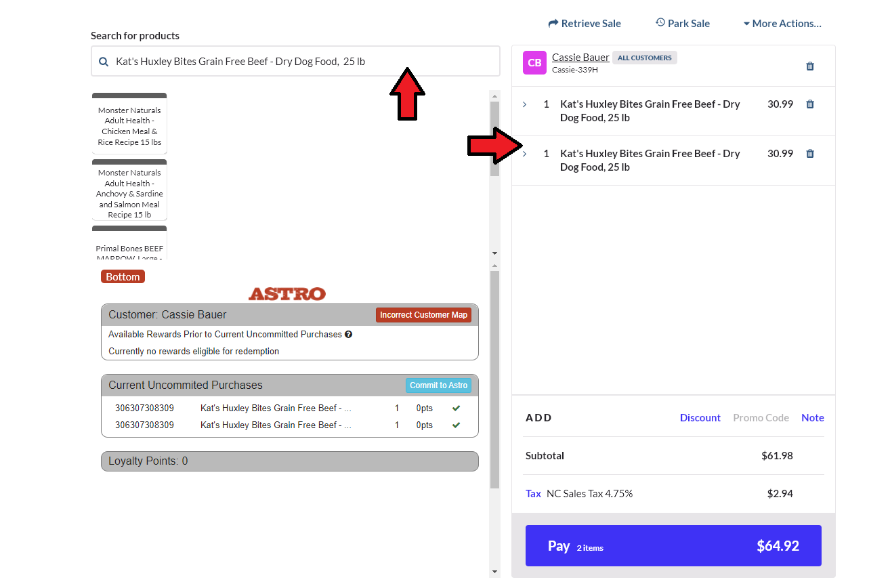Add a Discount to the sale

coord(700,418)
